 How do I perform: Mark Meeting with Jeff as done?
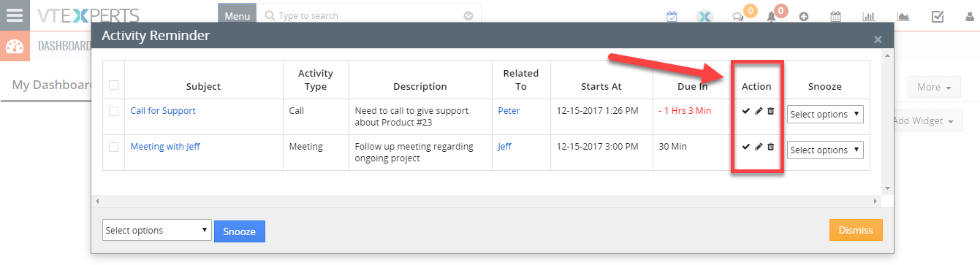tap(745, 147)
